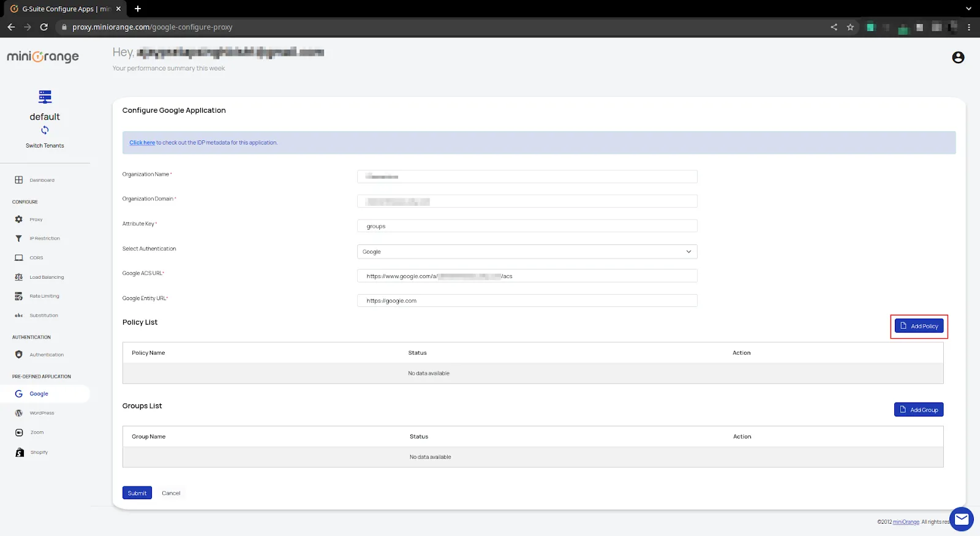This screenshot has height=536, width=980.
Task: Click the Zoom icon in sidebar
Action: tap(19, 432)
